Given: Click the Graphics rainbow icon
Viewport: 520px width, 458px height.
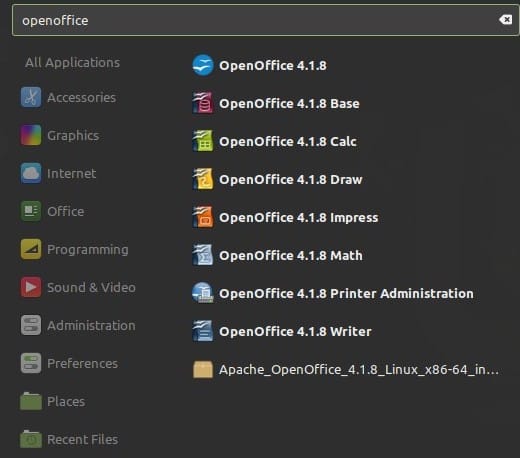Looking at the screenshot, I should [31, 135].
